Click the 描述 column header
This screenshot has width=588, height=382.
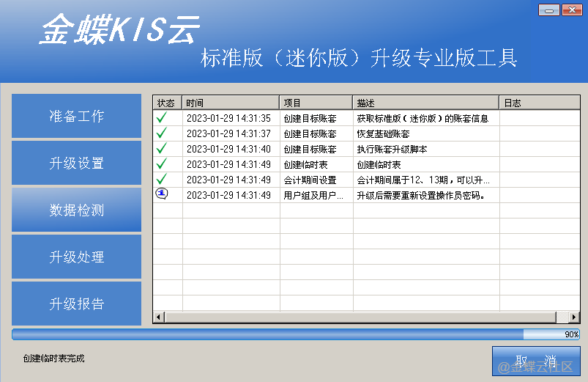[425, 103]
